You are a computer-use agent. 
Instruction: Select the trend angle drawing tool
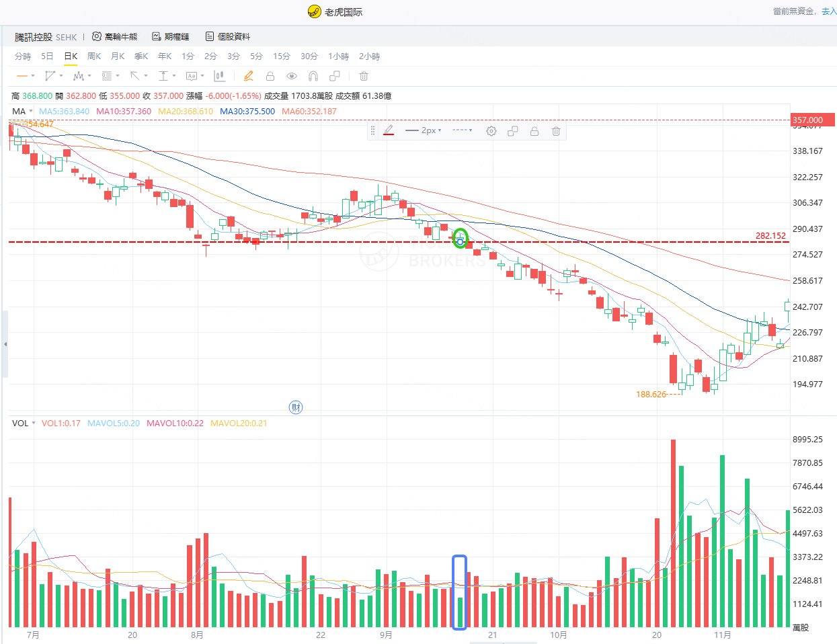[x=50, y=76]
